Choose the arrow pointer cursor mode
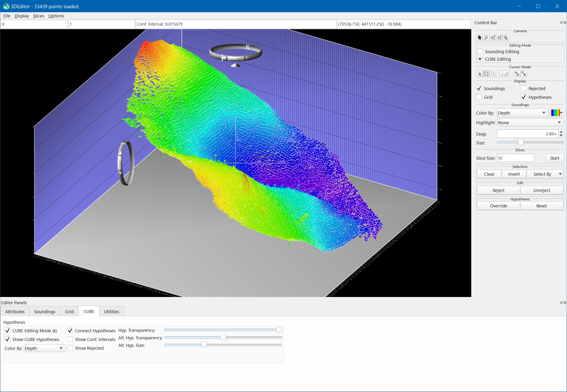Viewport: 567px width, 392px height. point(479,74)
